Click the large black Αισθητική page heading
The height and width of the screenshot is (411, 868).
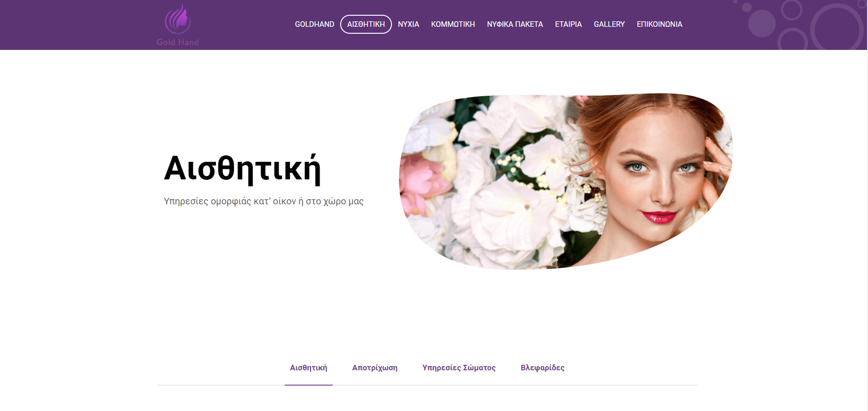242,169
